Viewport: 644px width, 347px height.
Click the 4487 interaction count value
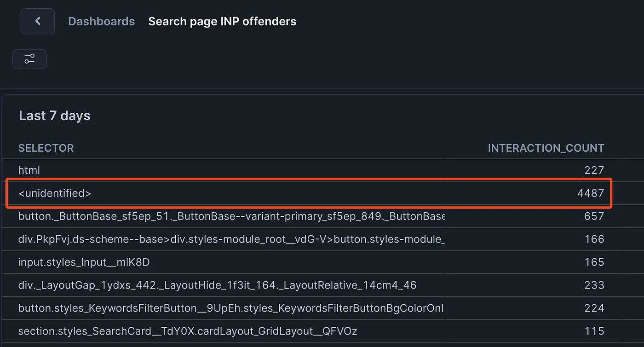coord(590,193)
